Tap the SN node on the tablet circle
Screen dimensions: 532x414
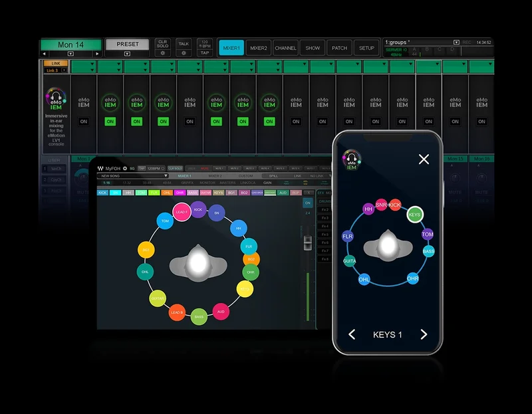tap(217, 213)
